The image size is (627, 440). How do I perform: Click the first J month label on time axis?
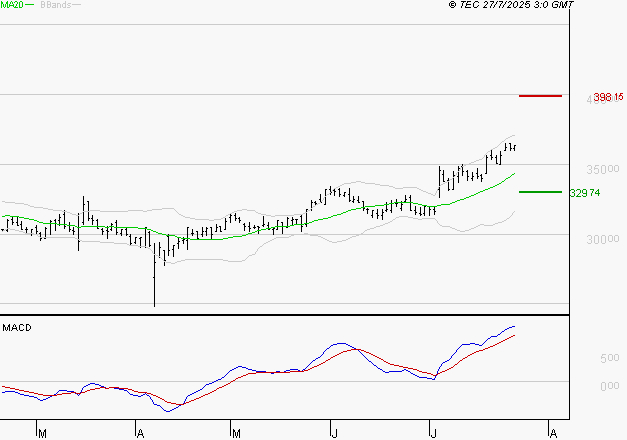coord(334,434)
